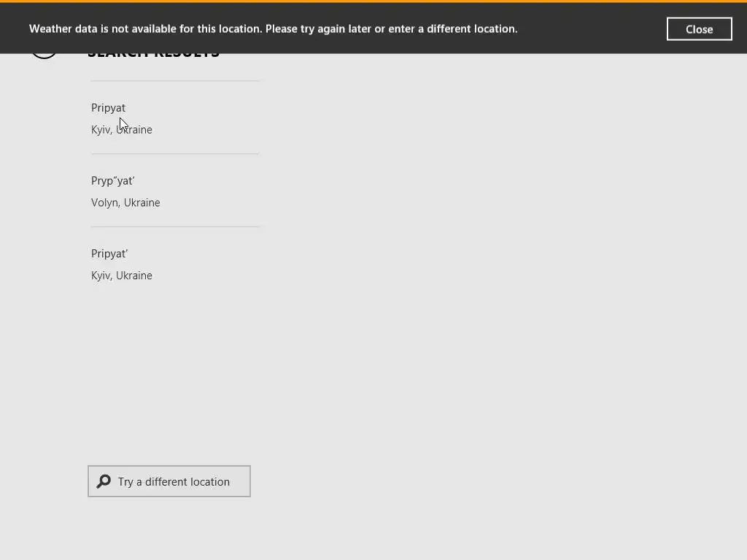Viewport: 747px width, 560px height.
Task: Click the empty area below the search box
Action: (169, 529)
